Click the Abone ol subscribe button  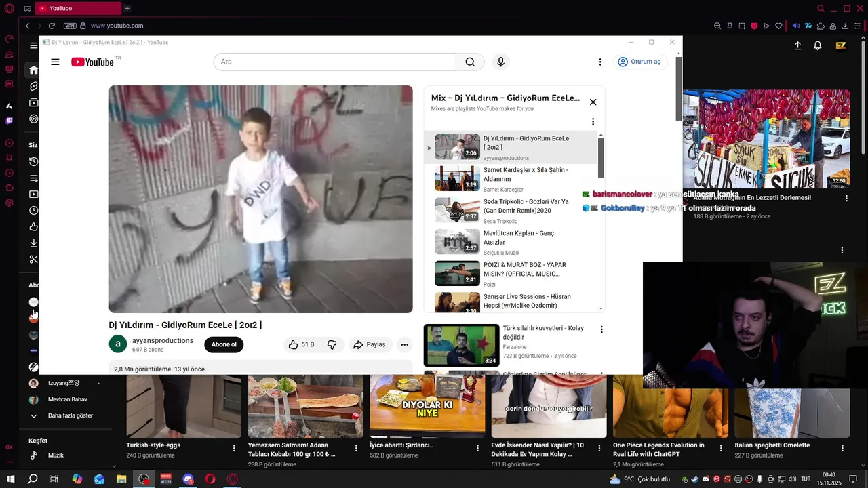pos(224,344)
